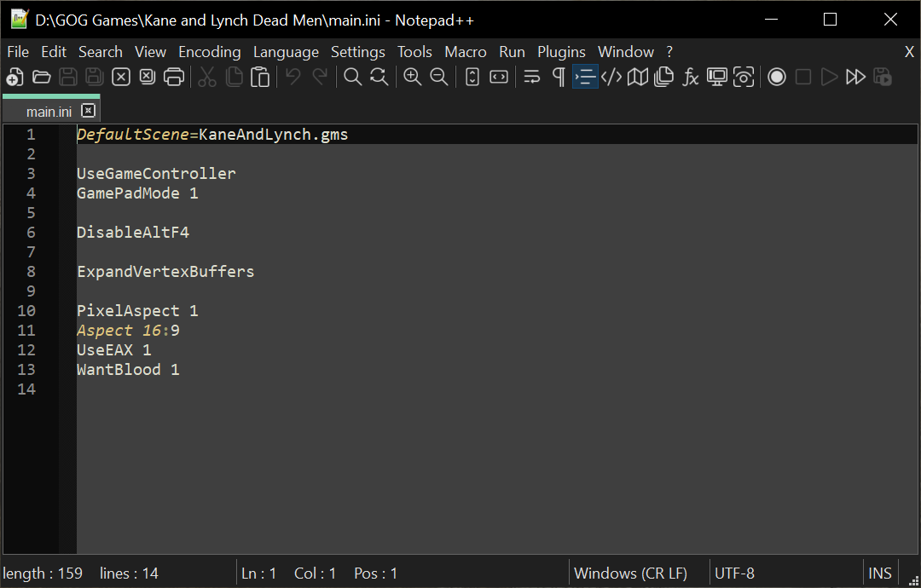The height and width of the screenshot is (588, 921).
Task: Click the Redo arrow icon
Action: (x=320, y=77)
